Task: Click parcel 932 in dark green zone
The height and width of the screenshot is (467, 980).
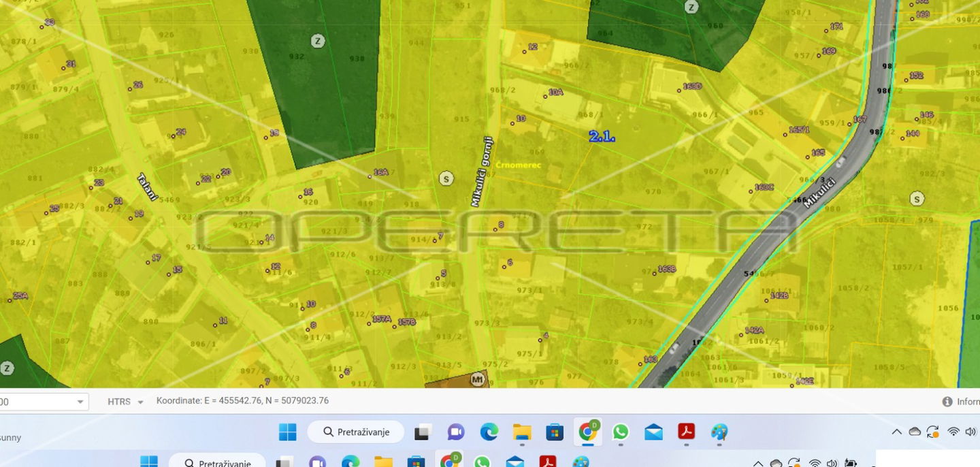Action: 296,57
